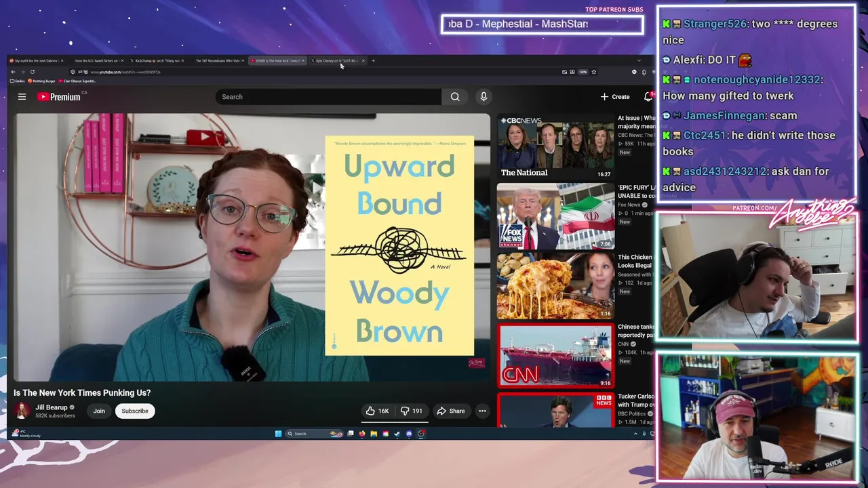
Task: Go back using browser back arrow
Action: click(x=13, y=72)
